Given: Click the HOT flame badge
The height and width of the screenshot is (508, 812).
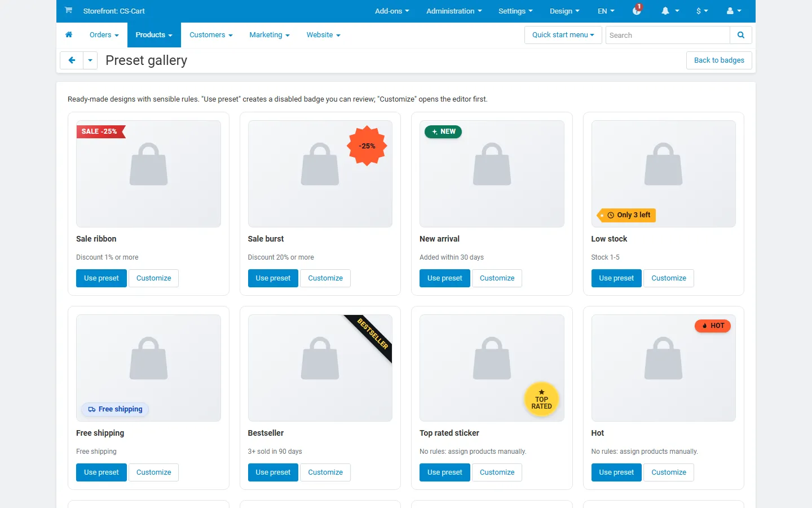Looking at the screenshot, I should [713, 326].
